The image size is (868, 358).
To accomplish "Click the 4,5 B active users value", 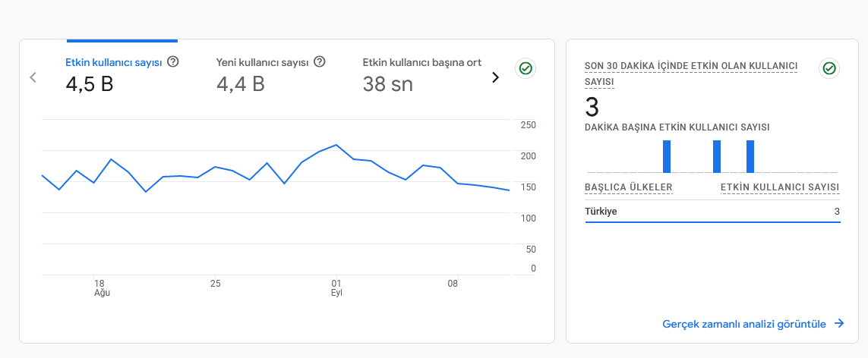I will click(89, 83).
